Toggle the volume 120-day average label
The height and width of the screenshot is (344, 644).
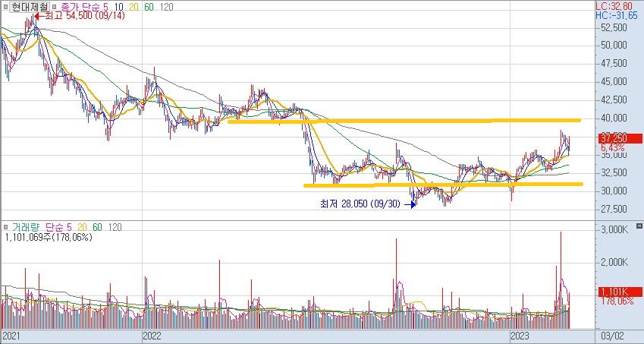tap(115, 227)
